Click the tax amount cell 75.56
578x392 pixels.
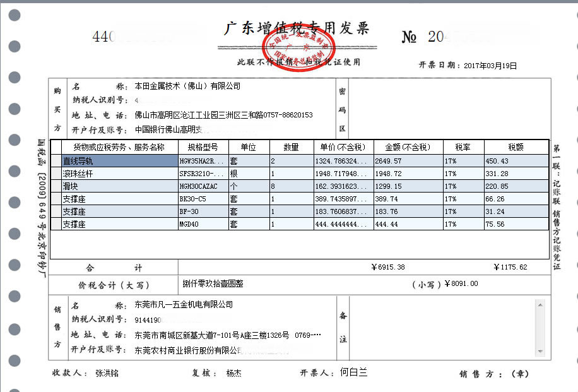coord(516,224)
